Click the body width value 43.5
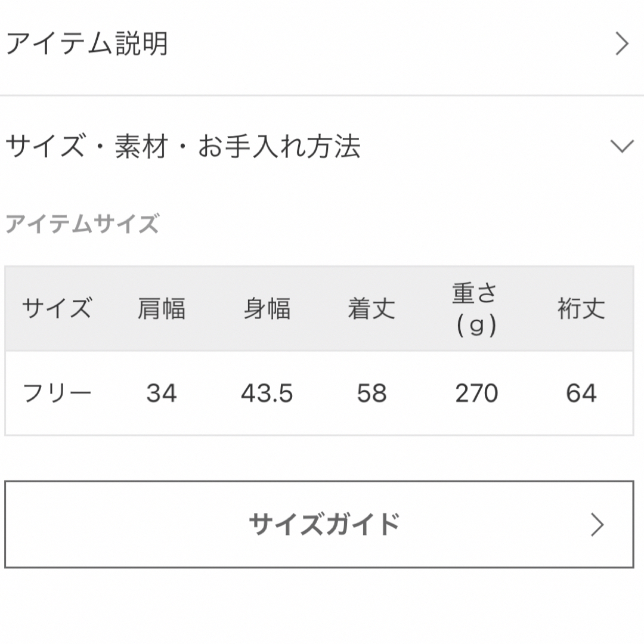This screenshot has height=644, width=644. (267, 393)
